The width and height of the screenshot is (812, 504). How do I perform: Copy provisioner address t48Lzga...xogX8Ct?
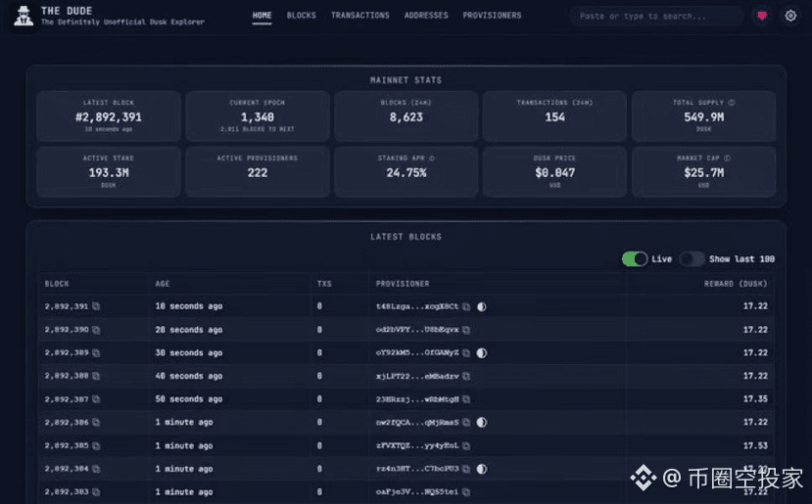466,306
